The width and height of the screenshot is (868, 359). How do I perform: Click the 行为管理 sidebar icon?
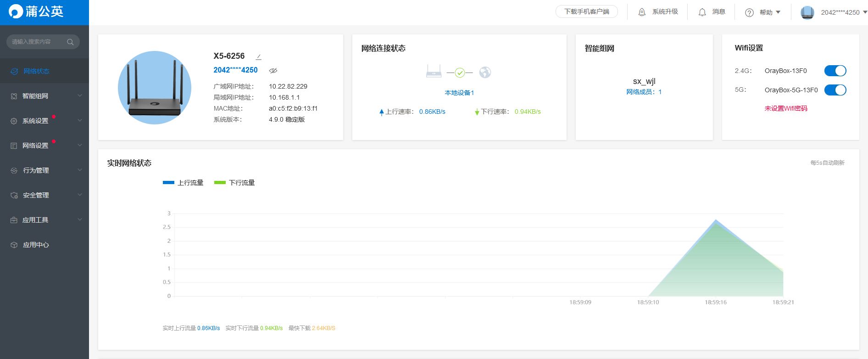[14, 170]
